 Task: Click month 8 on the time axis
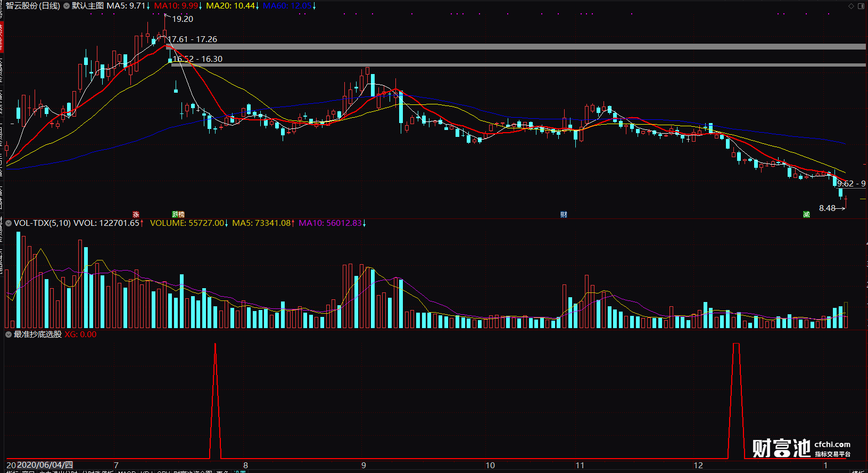(245, 466)
